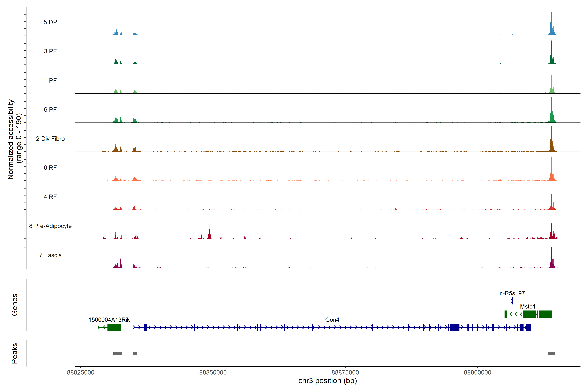
Task: Click the Msto1 gene label
Action: pyautogui.click(x=528, y=307)
